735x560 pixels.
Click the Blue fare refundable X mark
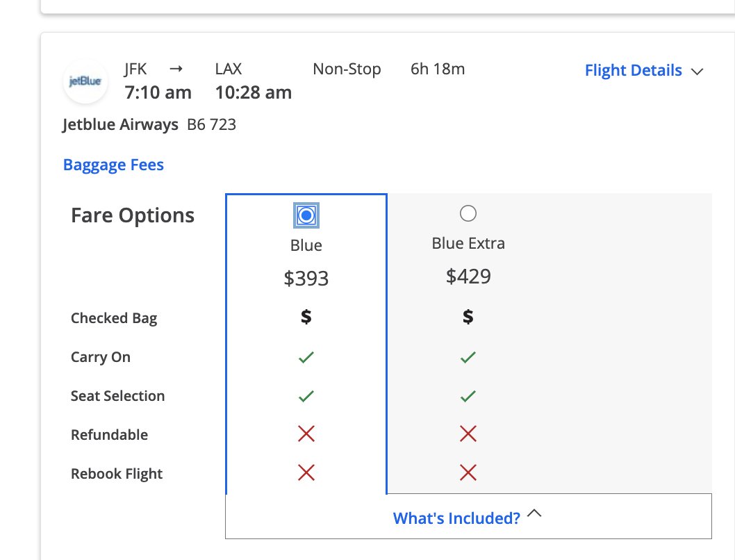click(306, 435)
